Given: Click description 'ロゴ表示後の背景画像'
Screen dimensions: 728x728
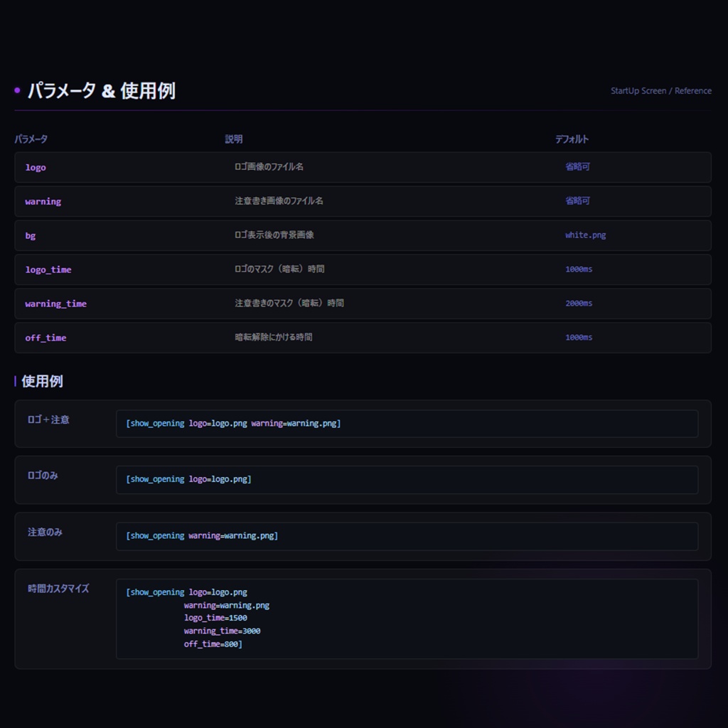Looking at the screenshot, I should pos(274,235).
